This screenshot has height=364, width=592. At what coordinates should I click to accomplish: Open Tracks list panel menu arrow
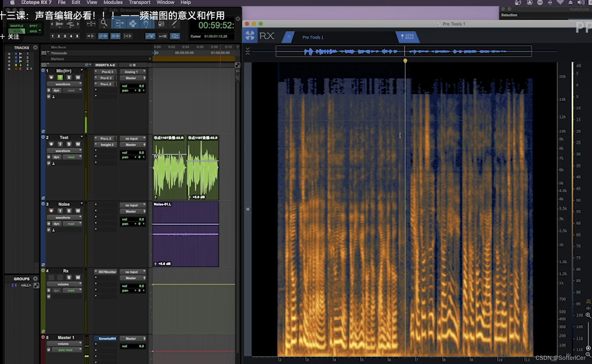pos(35,47)
